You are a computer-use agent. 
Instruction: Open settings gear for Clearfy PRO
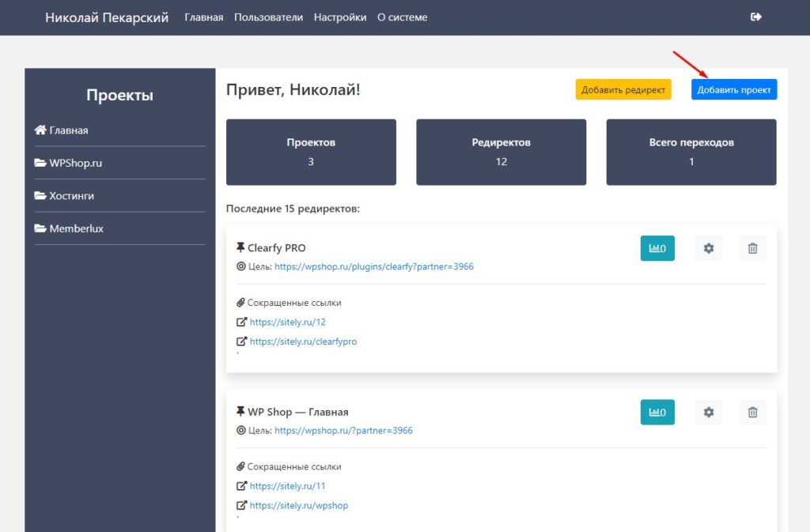point(708,248)
